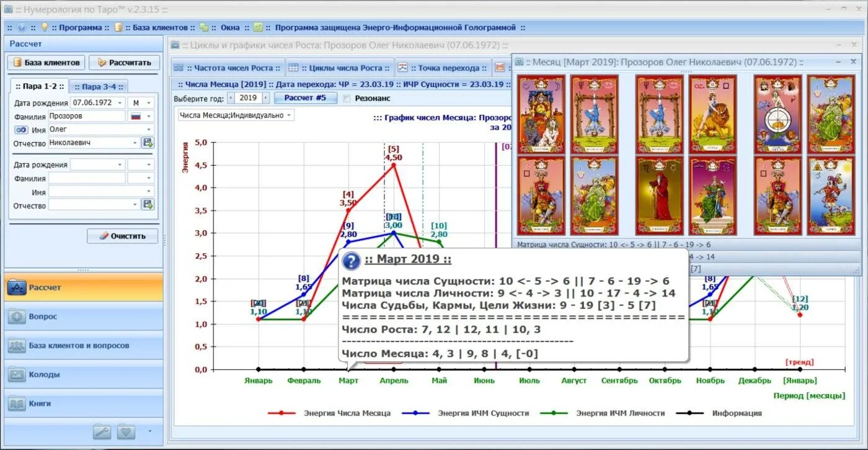Expand the Отчество Николаевич dropdown arrow
The height and width of the screenshot is (450, 868).
tap(135, 143)
